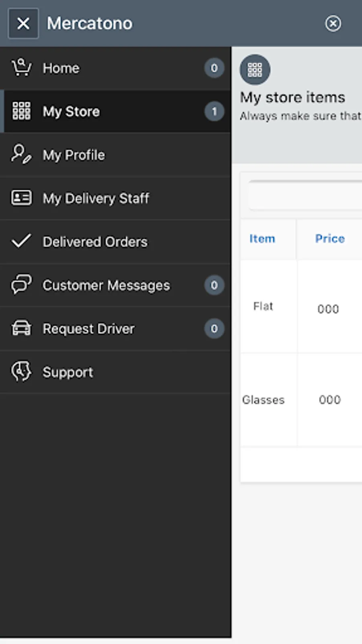Click the My Profile person icon

click(21, 155)
